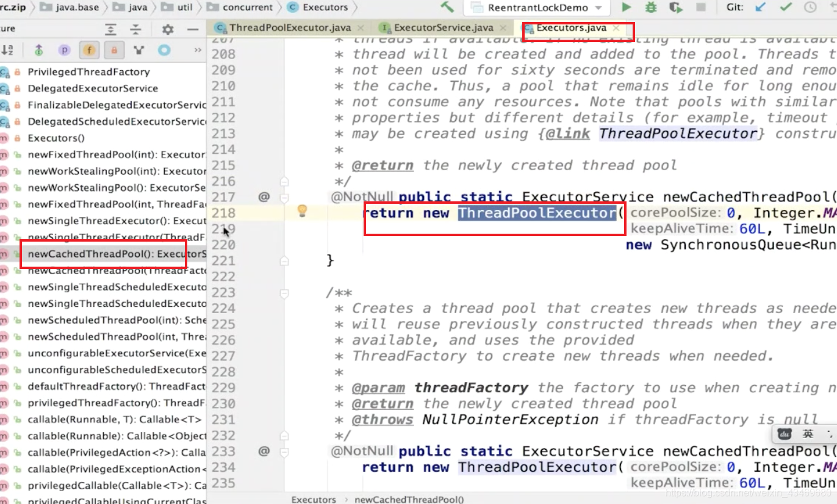Click the @ gutter marker at line 217
This screenshot has height=504, width=837.
[x=264, y=196]
